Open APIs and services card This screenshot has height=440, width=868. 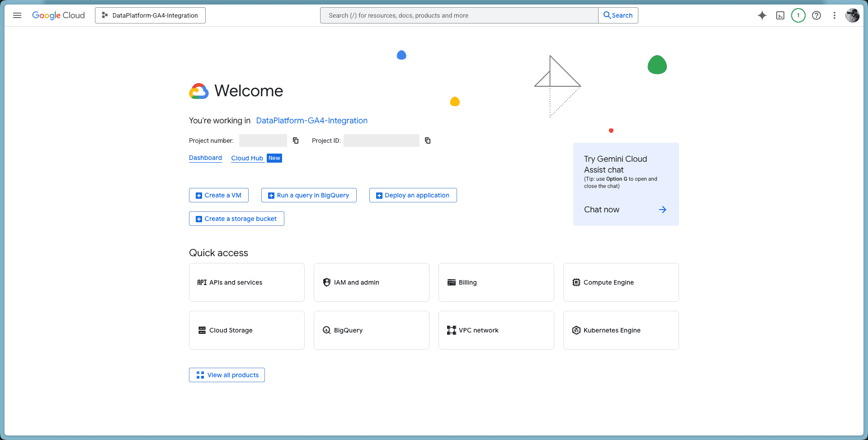coord(247,282)
